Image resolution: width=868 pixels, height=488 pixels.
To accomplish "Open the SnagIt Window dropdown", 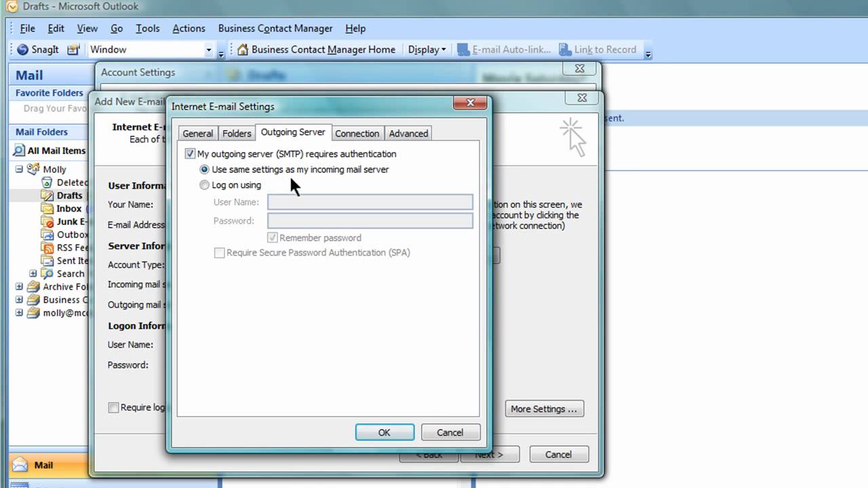I will 209,49.
